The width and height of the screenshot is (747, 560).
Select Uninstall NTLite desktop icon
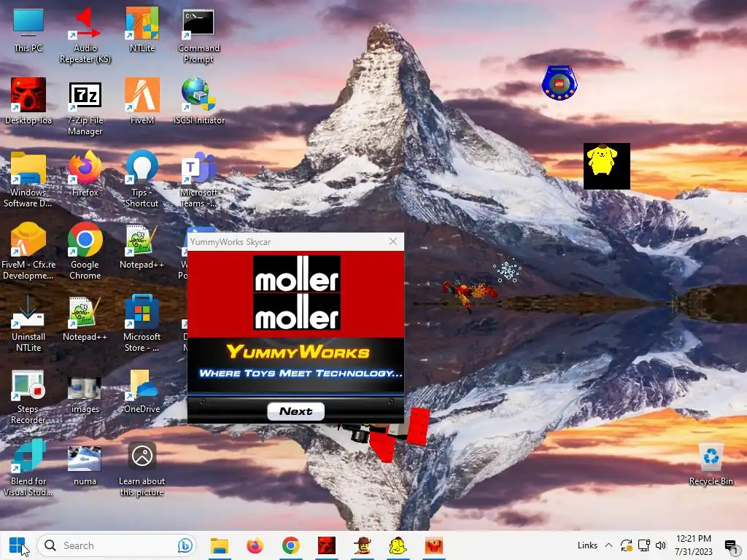(28, 324)
